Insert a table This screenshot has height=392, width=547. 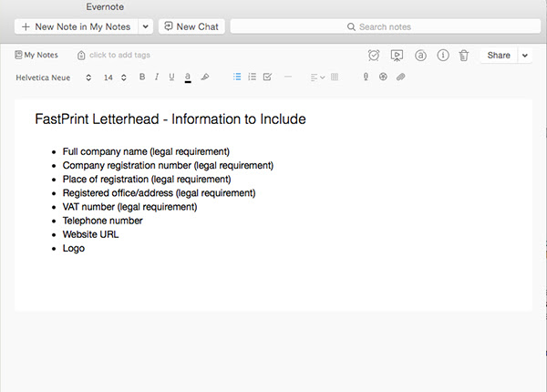(x=335, y=77)
